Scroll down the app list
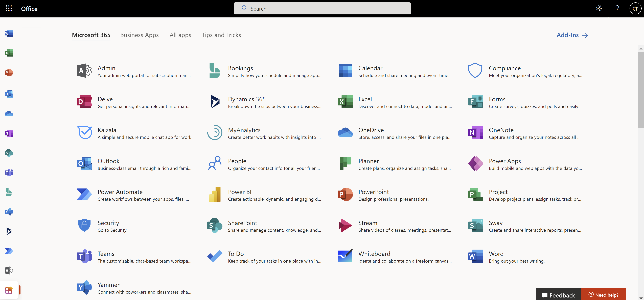This screenshot has height=300, width=644. 639,297
